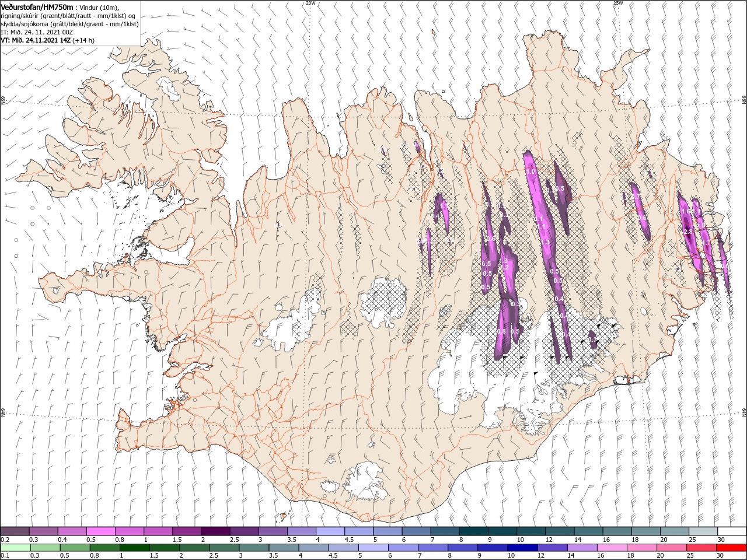
Task: Click the '30' label under the rain scale
Action: (720, 555)
